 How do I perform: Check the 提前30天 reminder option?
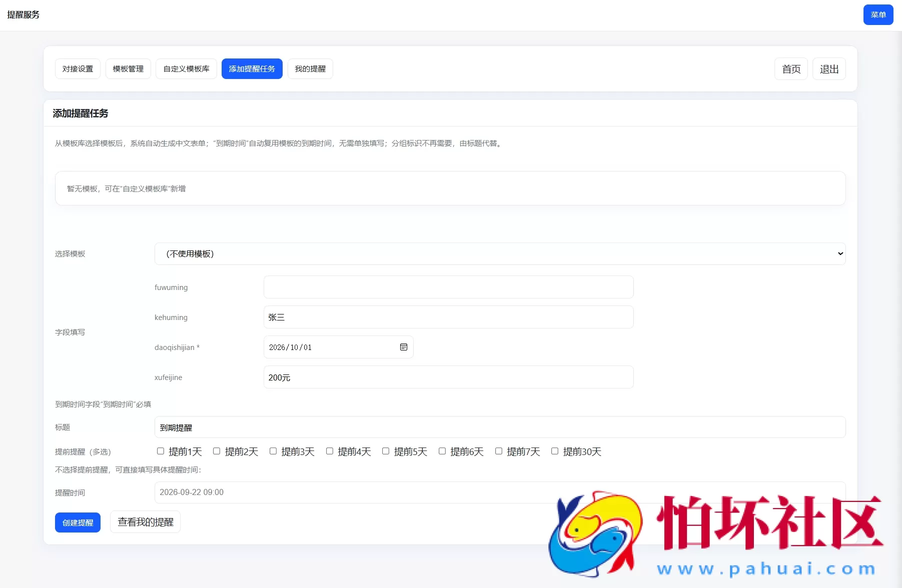554,451
